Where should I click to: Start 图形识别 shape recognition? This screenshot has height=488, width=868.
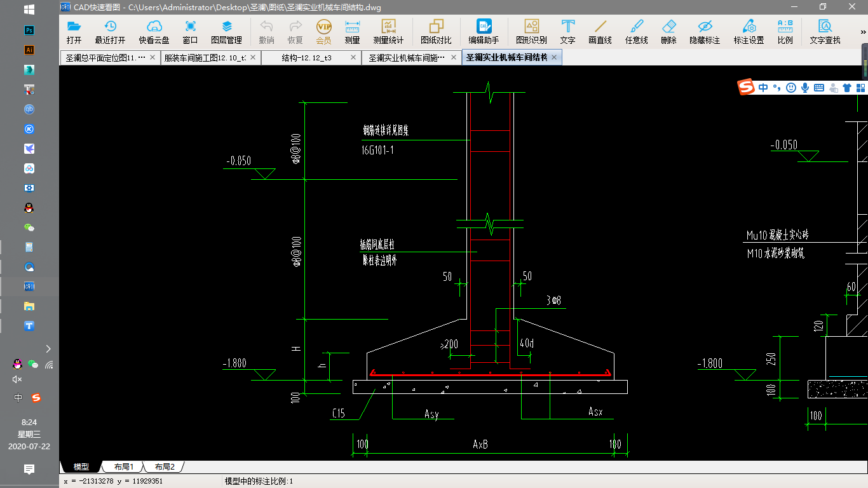pyautogui.click(x=531, y=32)
